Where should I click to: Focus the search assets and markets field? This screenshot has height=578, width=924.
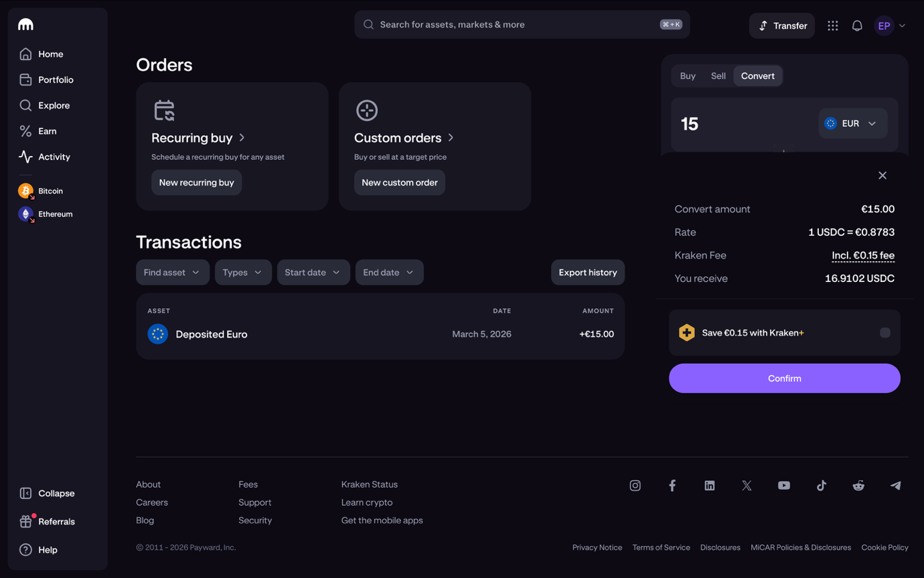pyautogui.click(x=522, y=25)
